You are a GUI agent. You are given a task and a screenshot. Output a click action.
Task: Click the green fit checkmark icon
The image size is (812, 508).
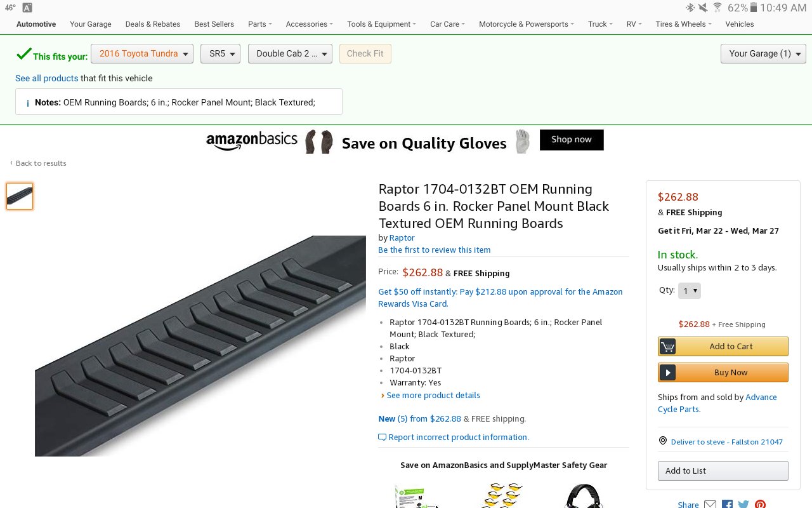coord(23,54)
